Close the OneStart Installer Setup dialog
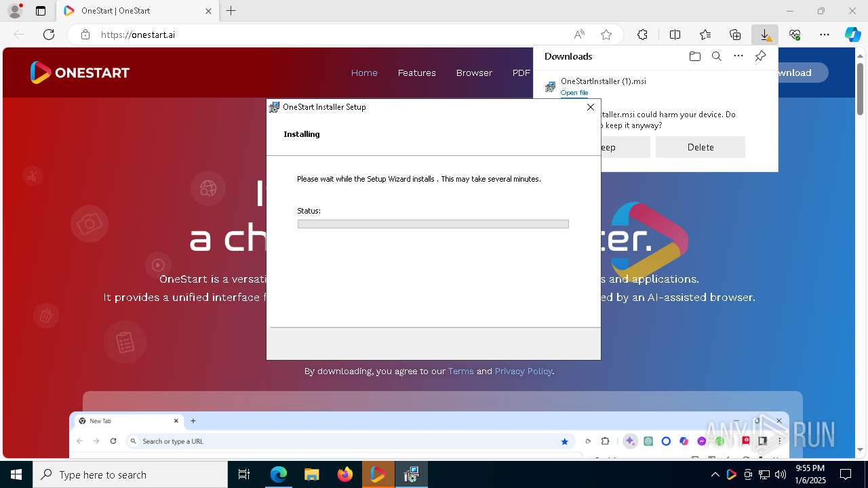 (590, 107)
